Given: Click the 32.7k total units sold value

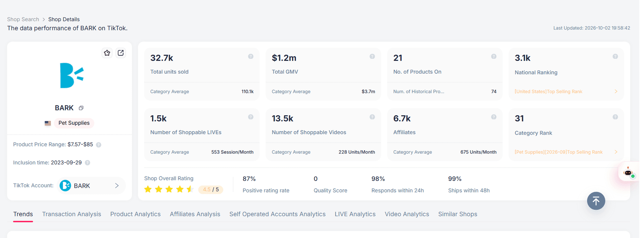Looking at the screenshot, I should pos(162,58).
